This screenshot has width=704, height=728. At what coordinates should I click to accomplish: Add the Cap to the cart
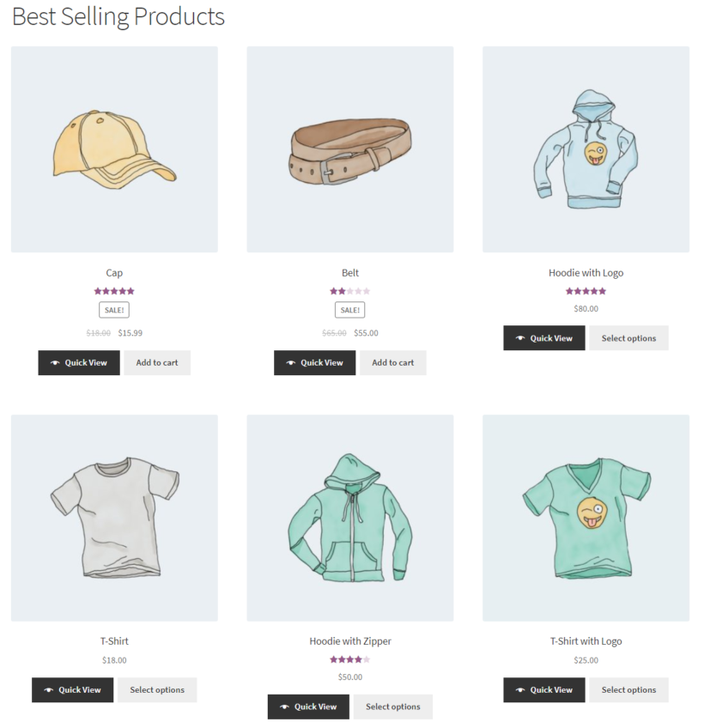(157, 362)
